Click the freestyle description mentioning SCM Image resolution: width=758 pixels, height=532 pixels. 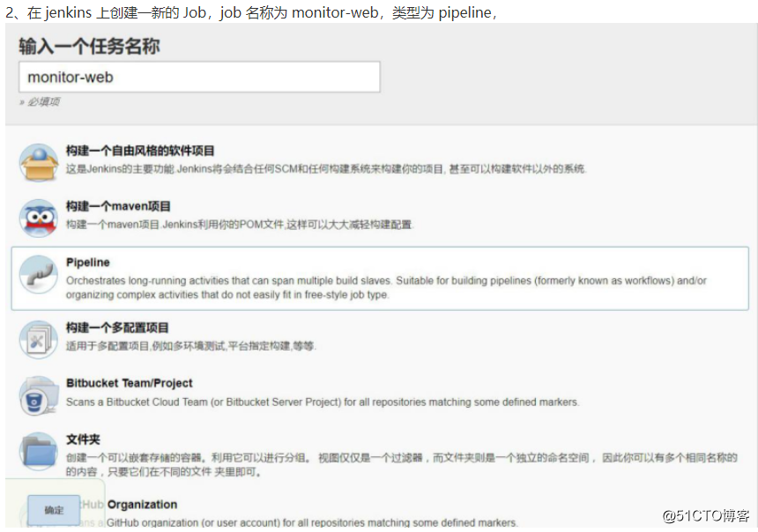(326, 169)
